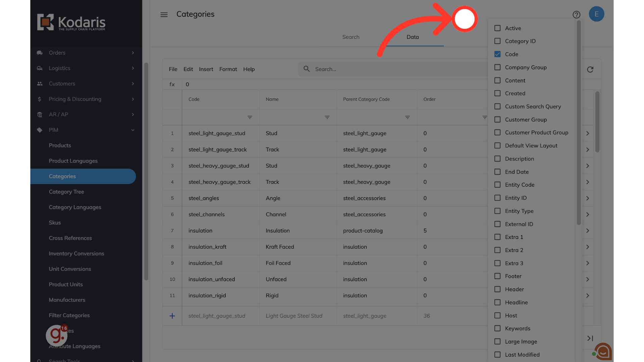This screenshot has height=362, width=644.
Task: Click the plus icon to add row
Action: tap(172, 316)
